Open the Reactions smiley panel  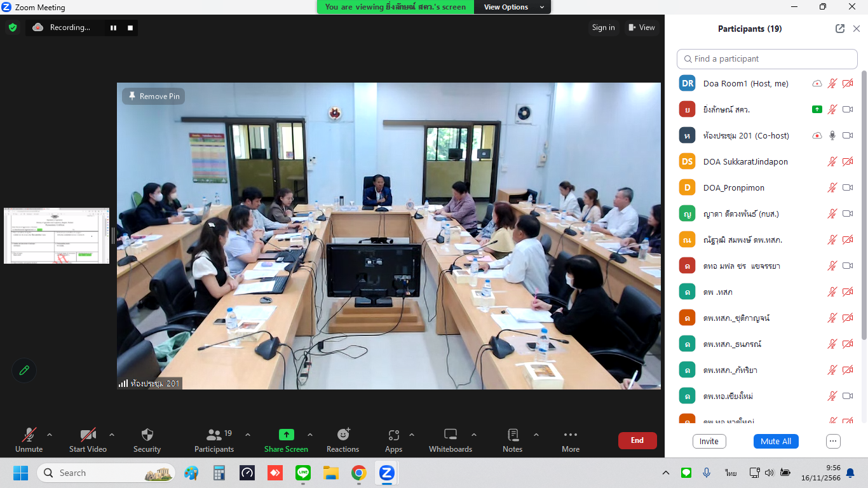tap(343, 435)
